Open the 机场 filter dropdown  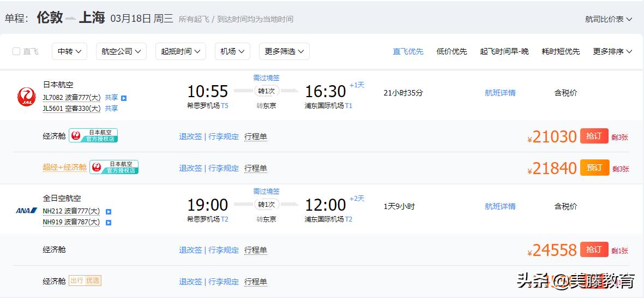coord(232,51)
